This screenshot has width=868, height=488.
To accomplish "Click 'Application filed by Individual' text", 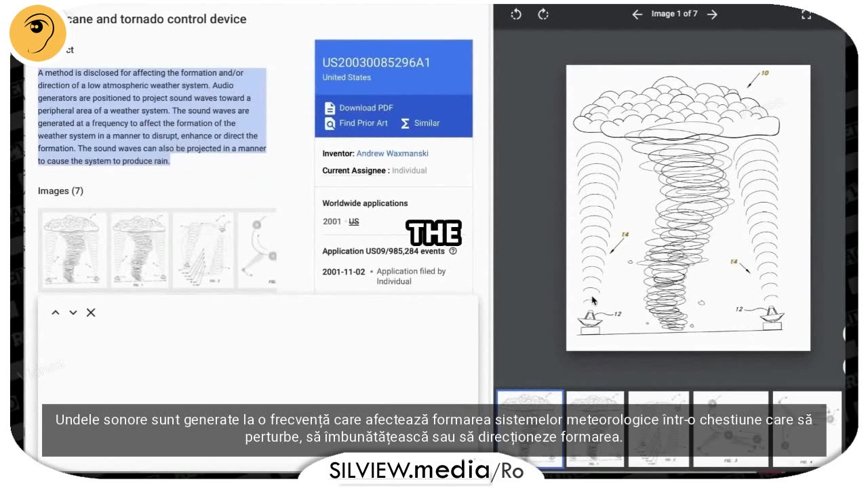I will pyautogui.click(x=411, y=277).
